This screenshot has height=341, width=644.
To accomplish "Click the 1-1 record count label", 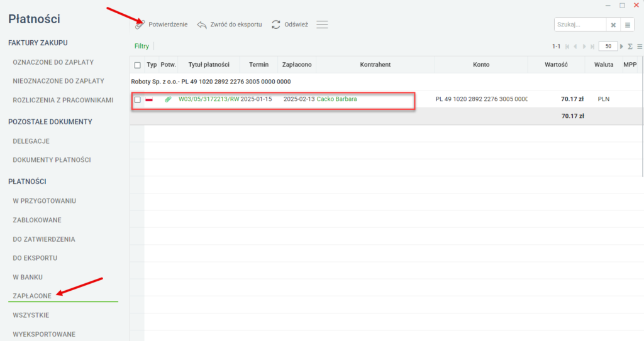I will coord(556,46).
